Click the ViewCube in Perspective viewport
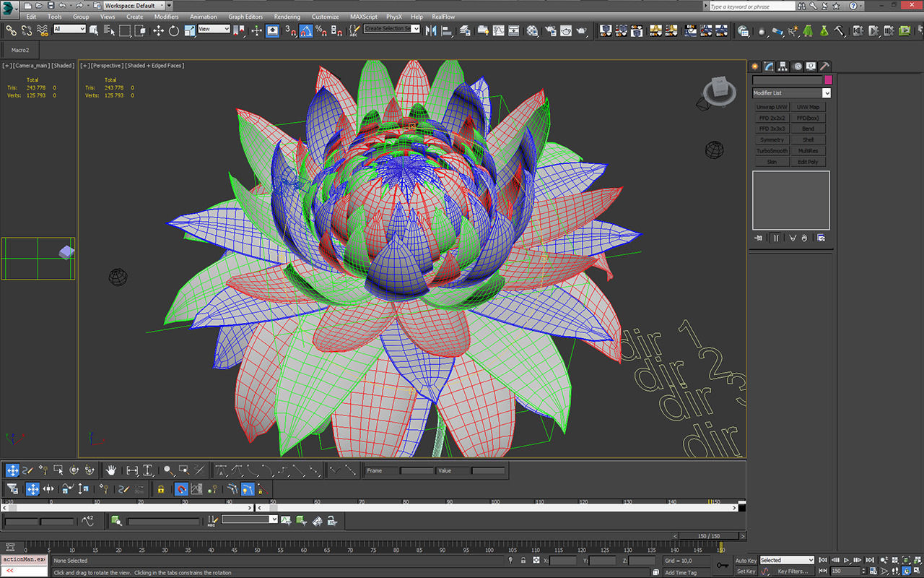The image size is (924, 578). point(719,90)
